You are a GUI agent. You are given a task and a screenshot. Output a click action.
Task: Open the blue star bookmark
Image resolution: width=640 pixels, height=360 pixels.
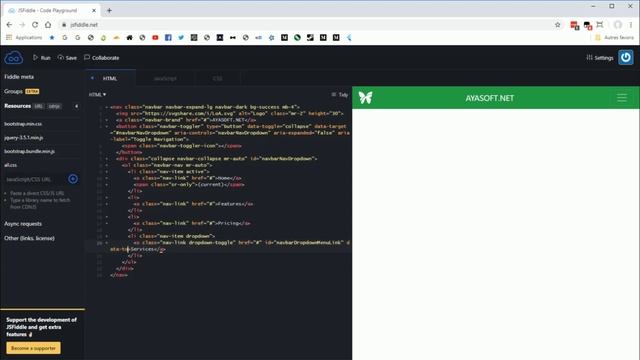(x=52, y=38)
